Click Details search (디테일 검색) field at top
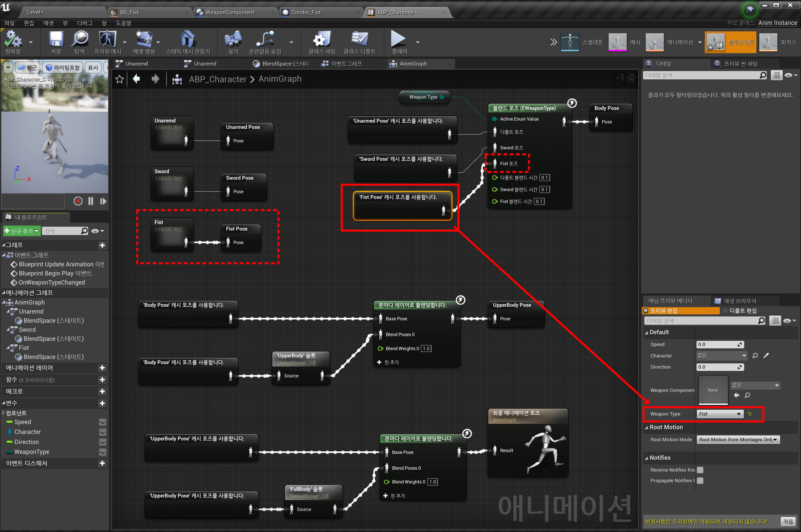Viewport: 801px width, 532px height. pyautogui.click(x=705, y=75)
